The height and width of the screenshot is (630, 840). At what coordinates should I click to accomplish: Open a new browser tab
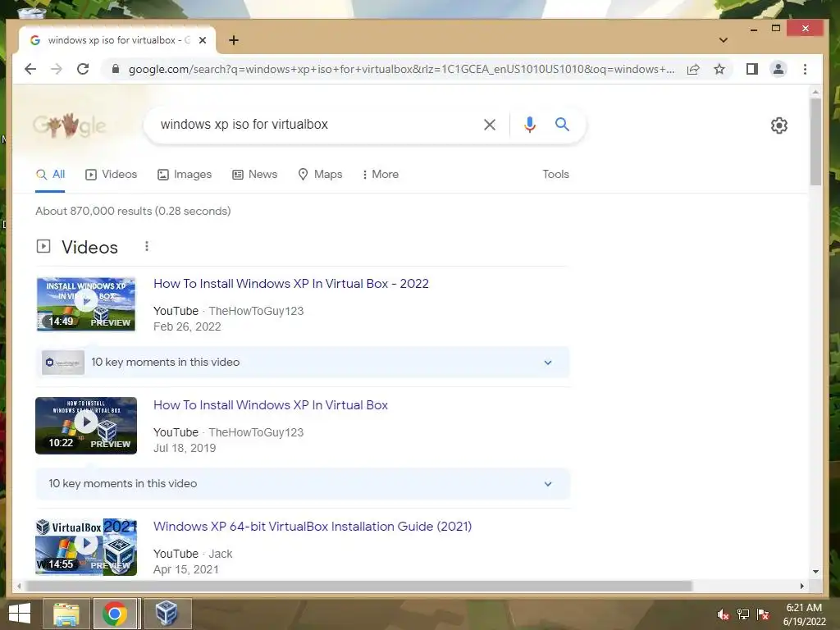pos(234,40)
